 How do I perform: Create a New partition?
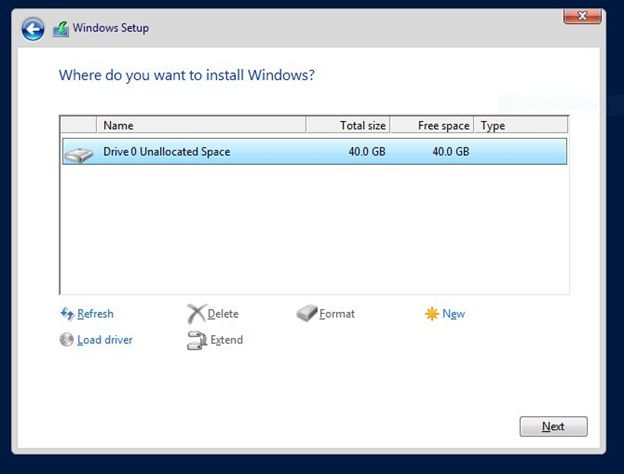[x=453, y=314]
